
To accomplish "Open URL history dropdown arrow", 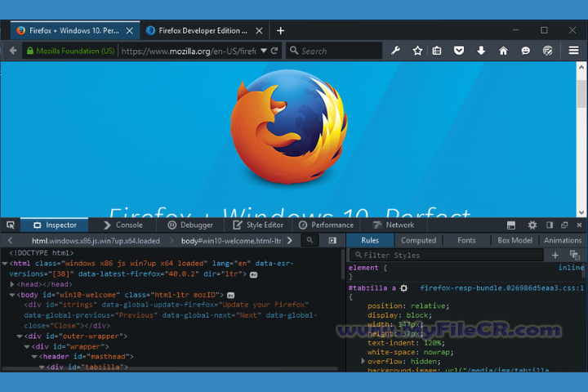I will [264, 51].
